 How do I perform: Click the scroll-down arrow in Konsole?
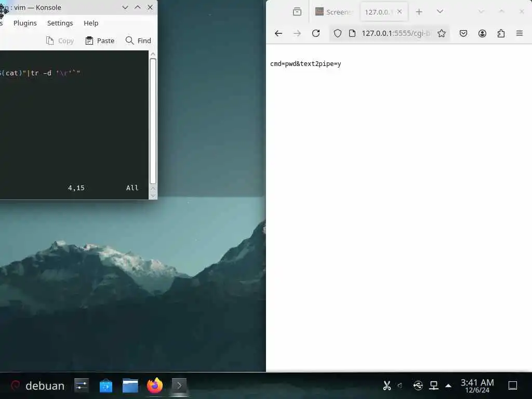point(153,196)
